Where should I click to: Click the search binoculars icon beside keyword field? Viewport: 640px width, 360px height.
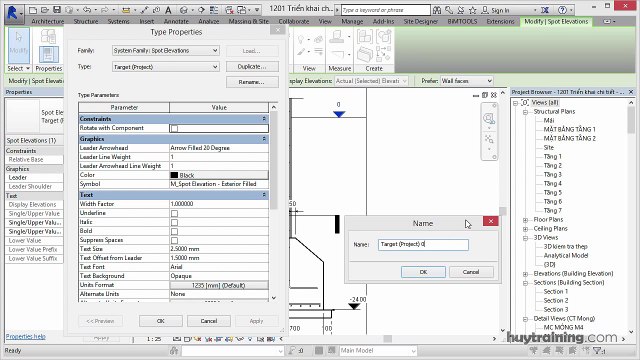(437, 10)
